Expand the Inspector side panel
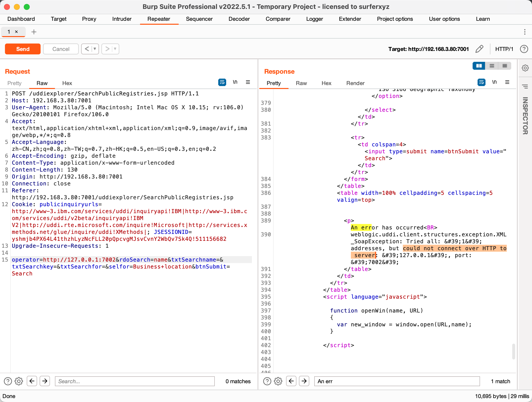The width and height of the screenshot is (532, 402). click(525, 116)
